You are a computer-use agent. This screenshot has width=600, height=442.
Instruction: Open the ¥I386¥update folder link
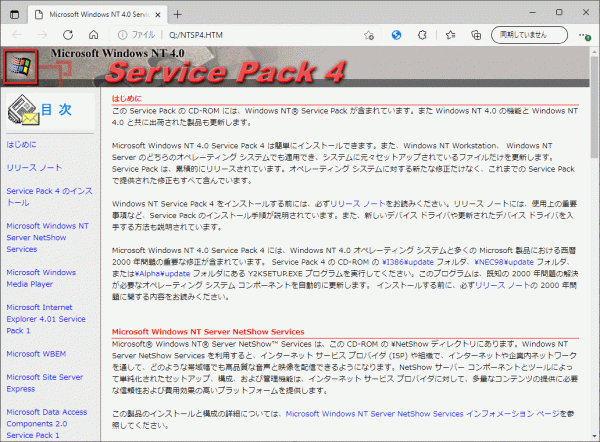(x=408, y=262)
